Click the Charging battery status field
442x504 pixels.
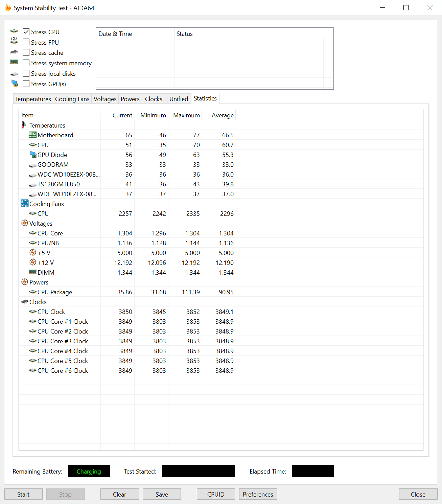coord(89,471)
